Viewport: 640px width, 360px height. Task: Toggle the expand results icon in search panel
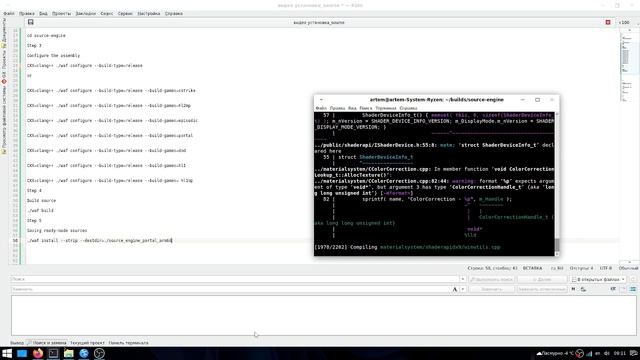tap(613, 289)
